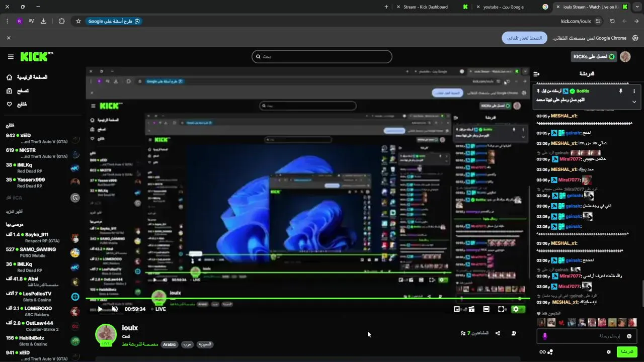Open Chrome tab search dropdown
This screenshot has height=362, width=644.
point(637,7)
